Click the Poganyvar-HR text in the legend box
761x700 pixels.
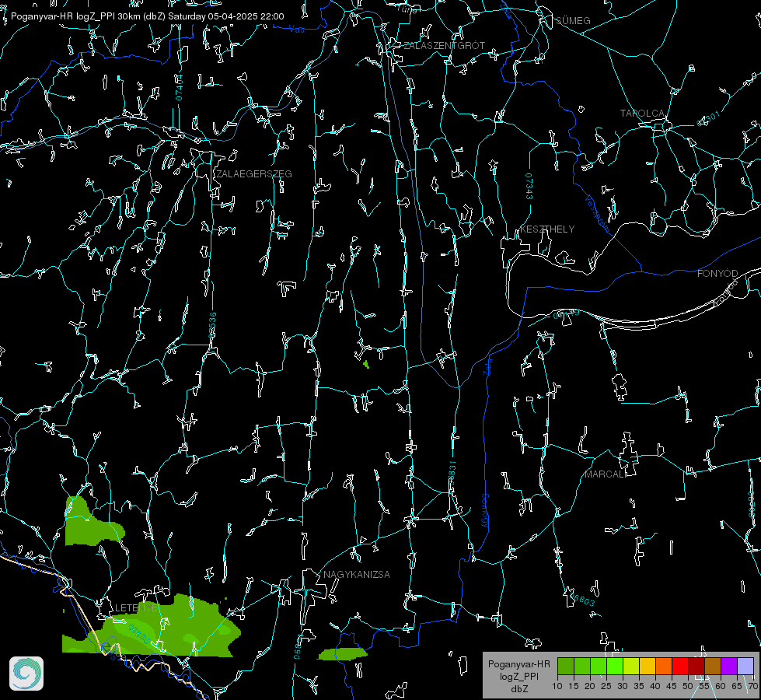[518, 663]
